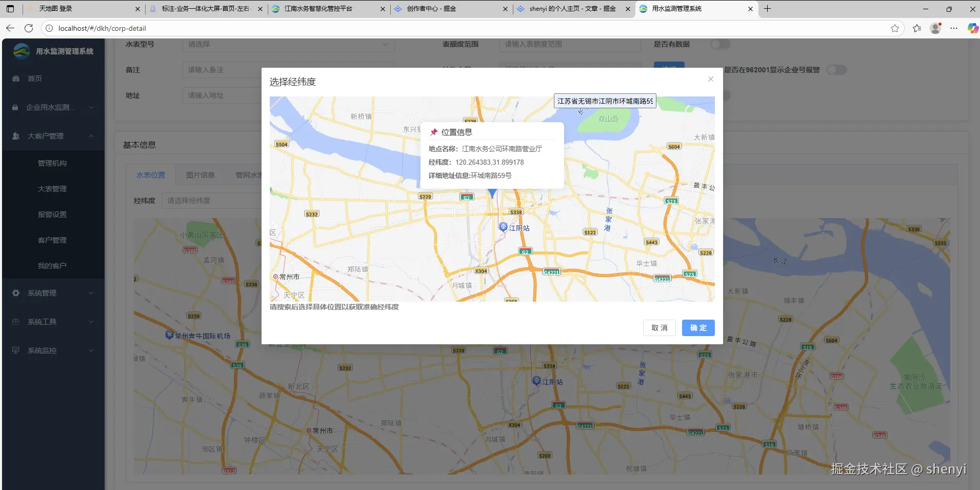Open browser settings and more menu

click(x=954, y=28)
